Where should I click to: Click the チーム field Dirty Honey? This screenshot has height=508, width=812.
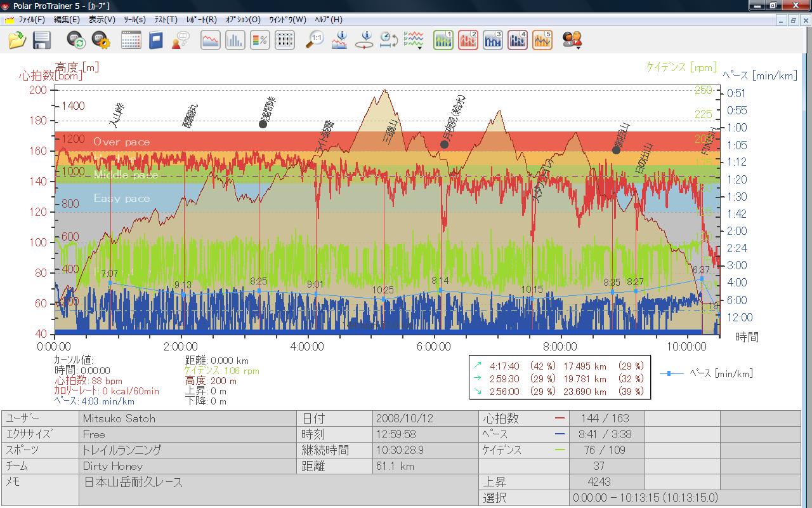(188, 466)
